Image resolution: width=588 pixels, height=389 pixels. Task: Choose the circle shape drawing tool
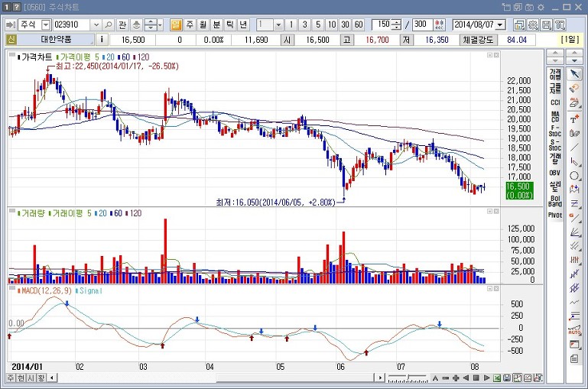tap(574, 175)
